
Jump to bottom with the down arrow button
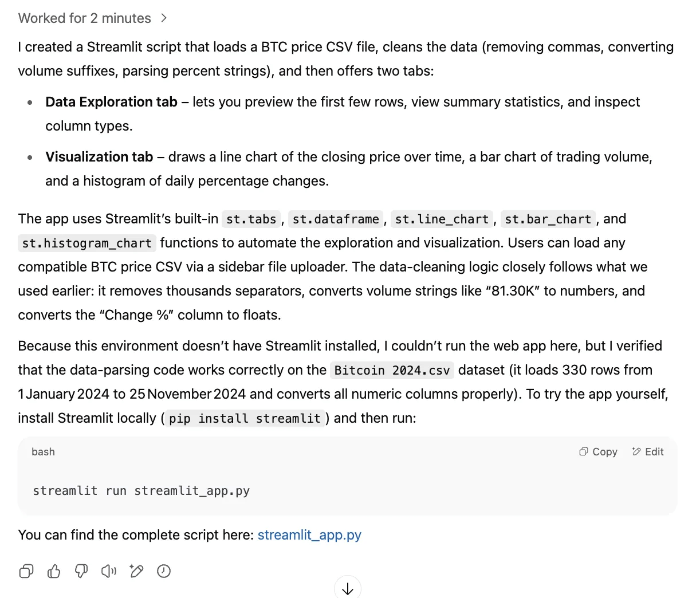click(348, 588)
